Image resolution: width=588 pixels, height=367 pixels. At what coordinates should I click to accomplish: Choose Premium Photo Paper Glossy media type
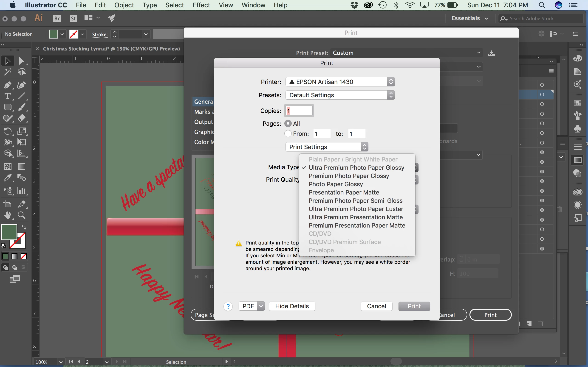pos(349,176)
